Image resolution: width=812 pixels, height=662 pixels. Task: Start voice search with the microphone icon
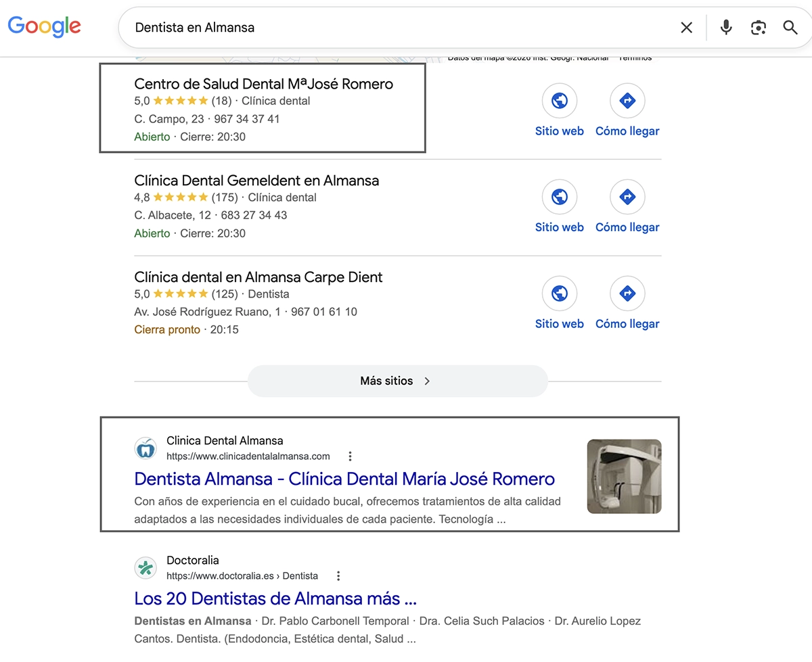tap(726, 28)
